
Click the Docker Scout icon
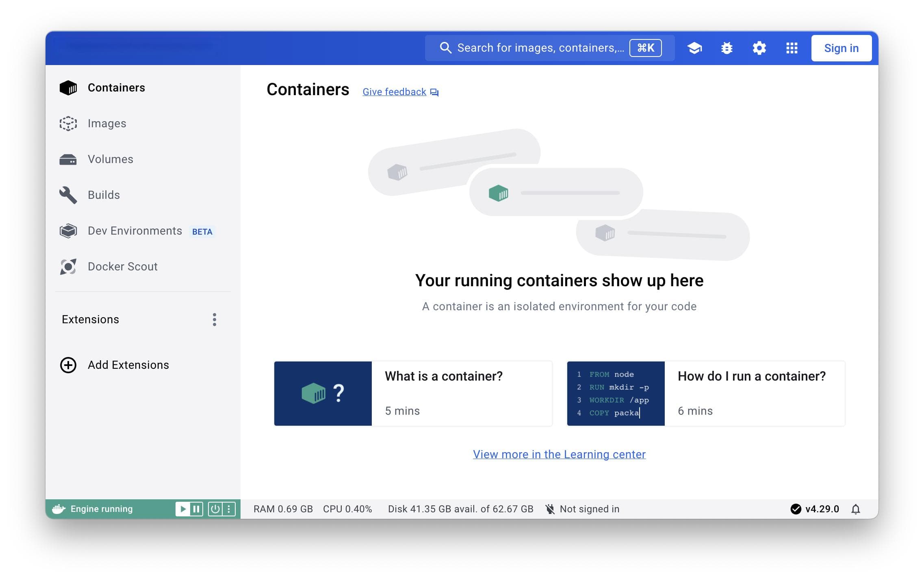click(68, 267)
